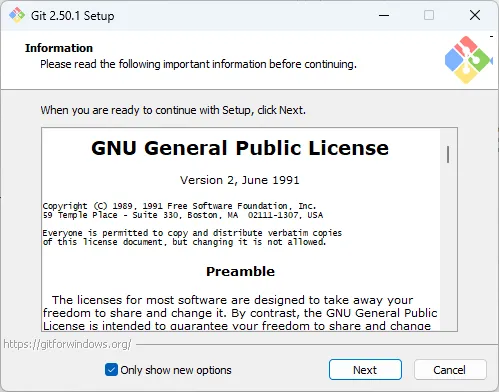This screenshot has height=392, width=499.
Task: Click the Git for Windows logo in the header
Action: [x=468, y=60]
